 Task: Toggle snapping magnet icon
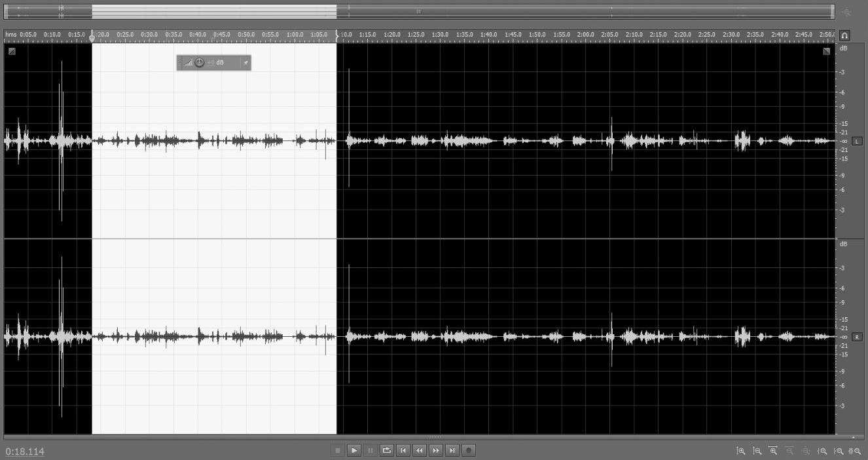tap(844, 35)
